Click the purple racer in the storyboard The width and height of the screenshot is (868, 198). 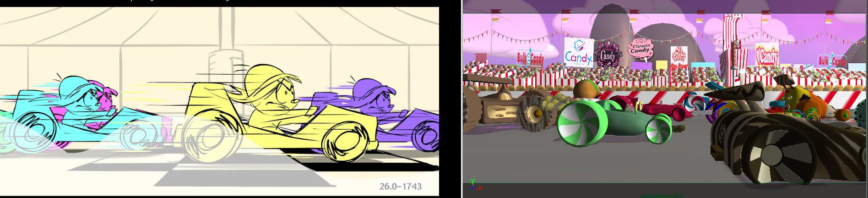(373, 99)
